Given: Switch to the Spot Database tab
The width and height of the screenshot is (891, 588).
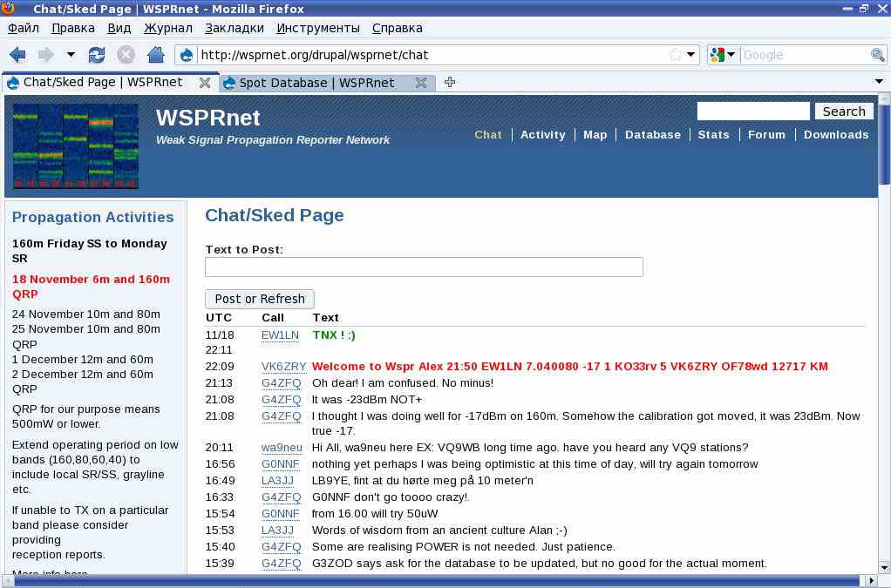Looking at the screenshot, I should [x=316, y=83].
